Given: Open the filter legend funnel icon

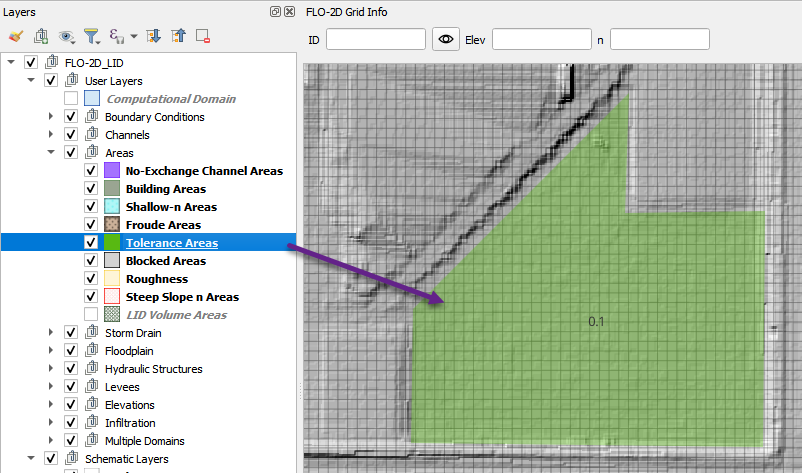Looking at the screenshot, I should 93,37.
